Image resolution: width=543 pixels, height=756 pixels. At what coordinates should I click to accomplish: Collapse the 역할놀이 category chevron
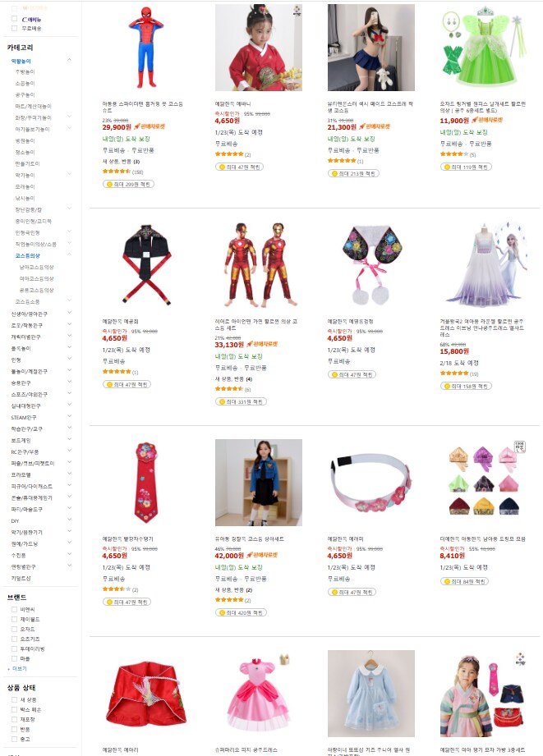(69, 60)
